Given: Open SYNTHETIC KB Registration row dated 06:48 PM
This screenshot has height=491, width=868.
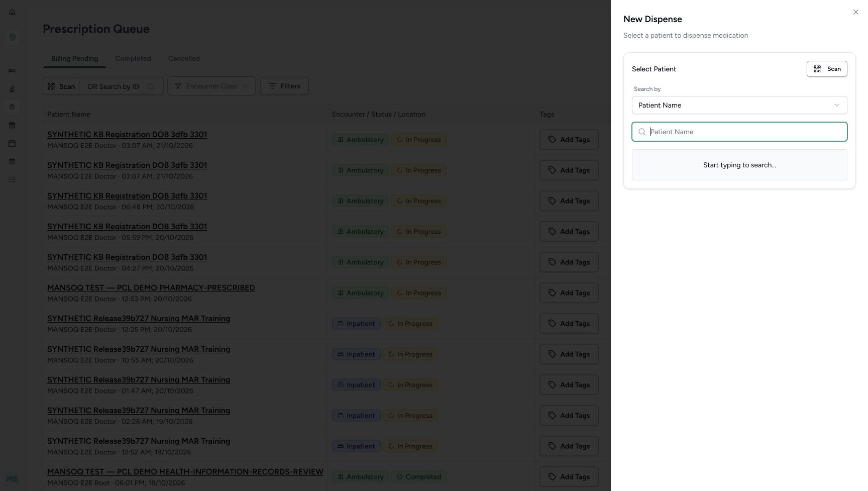Looking at the screenshot, I should [127, 196].
